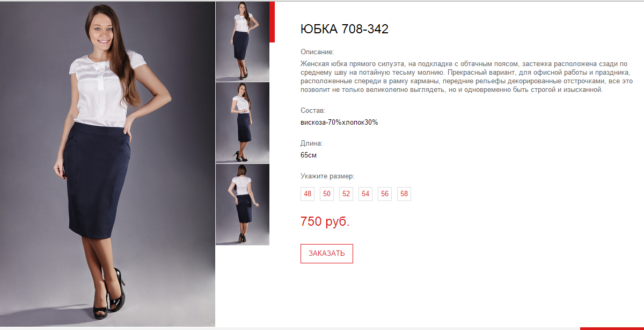Select the back-view skirt thumbnail

(x=243, y=204)
